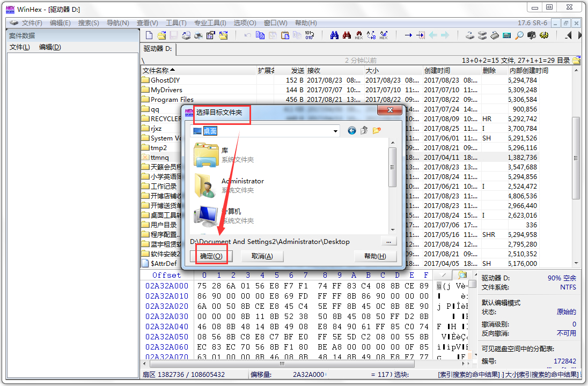The height and width of the screenshot is (386, 588).
Task: Click the Paste clipboard toolbar icon
Action: click(x=285, y=35)
